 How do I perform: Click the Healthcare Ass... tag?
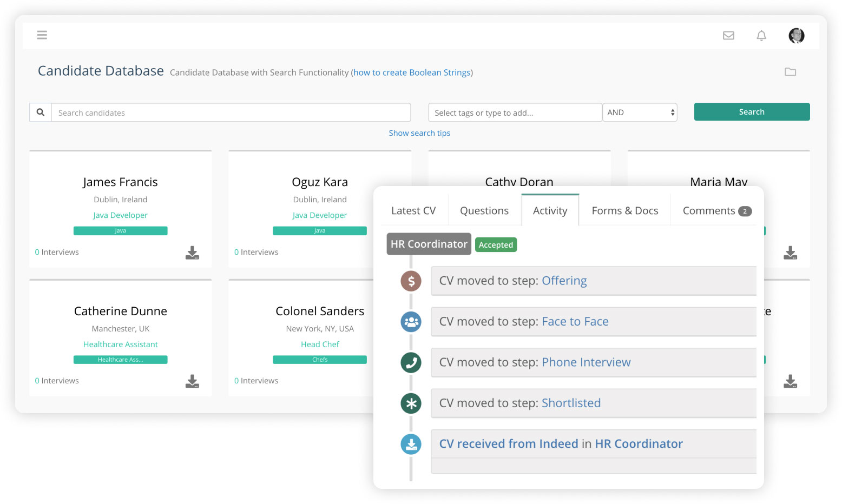tap(121, 360)
